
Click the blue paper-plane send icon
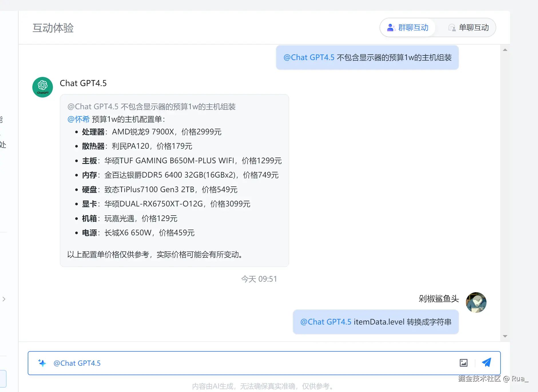click(487, 362)
